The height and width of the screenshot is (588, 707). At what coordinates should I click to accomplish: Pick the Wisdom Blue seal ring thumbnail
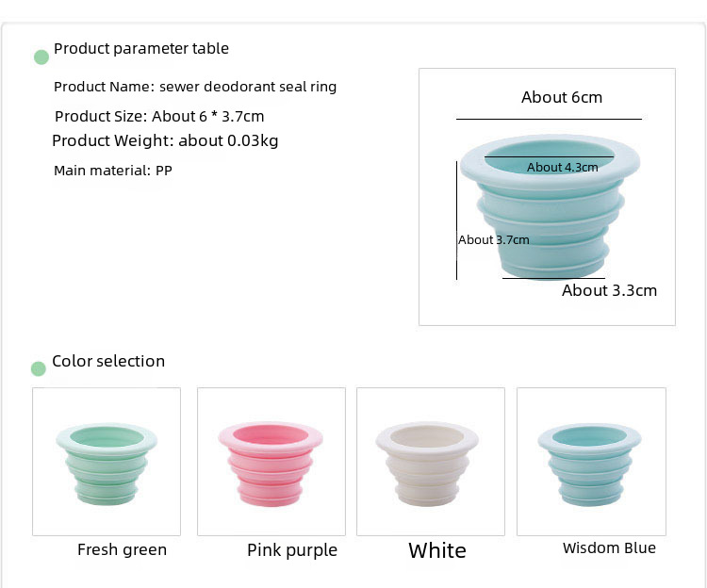591,462
